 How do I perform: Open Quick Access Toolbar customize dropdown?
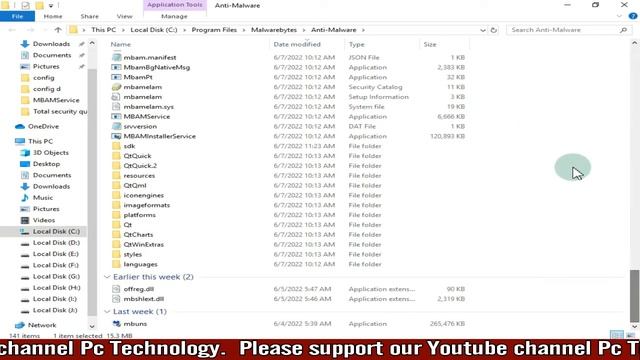[51, 5]
